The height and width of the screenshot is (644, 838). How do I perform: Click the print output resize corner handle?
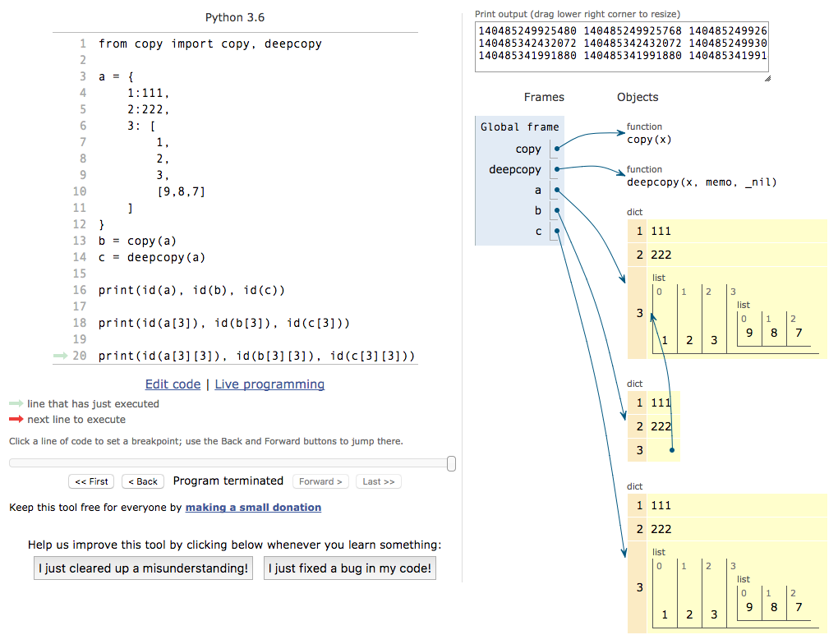(x=767, y=78)
